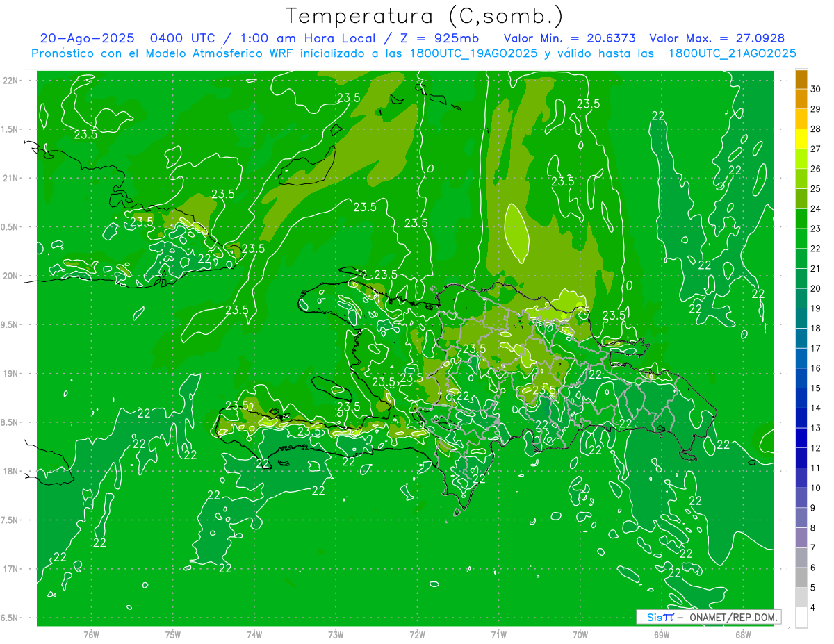Click the "17N" latitude axis label
This screenshot has height=644, width=834.
(x=11, y=569)
